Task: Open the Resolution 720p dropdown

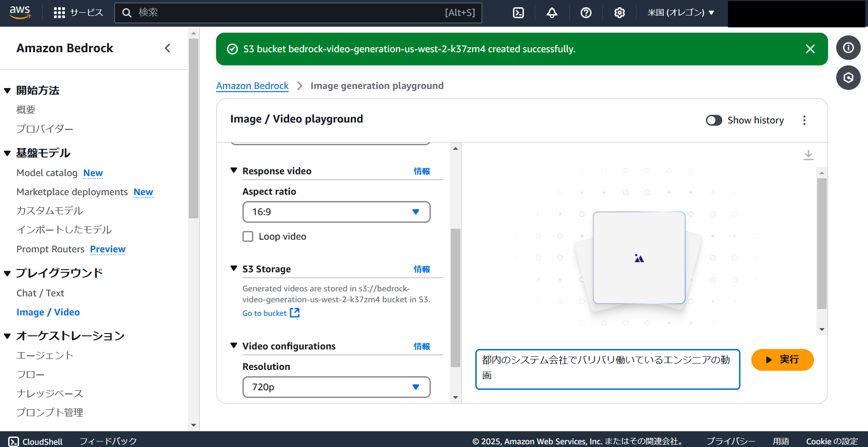Action: pyautogui.click(x=336, y=387)
